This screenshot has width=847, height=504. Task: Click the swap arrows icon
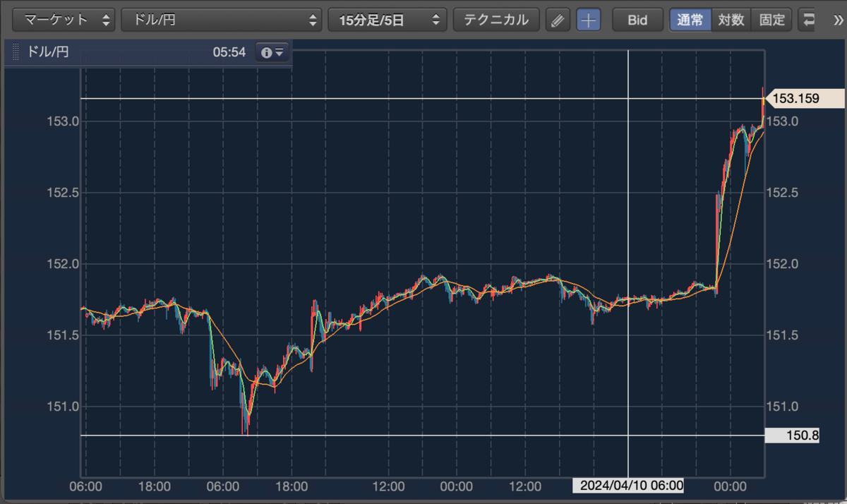point(808,20)
